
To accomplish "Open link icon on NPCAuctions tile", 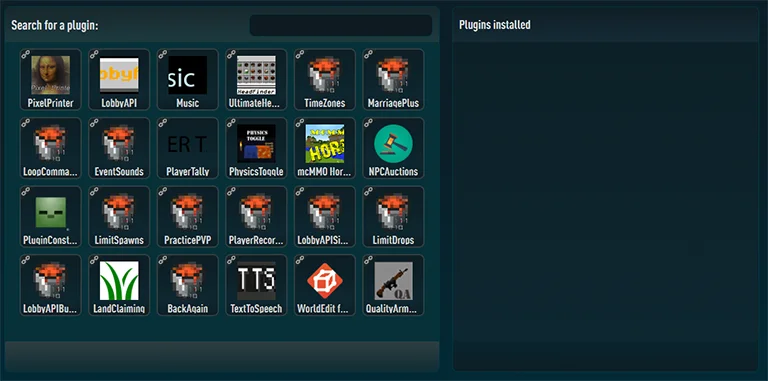I will point(368,122).
